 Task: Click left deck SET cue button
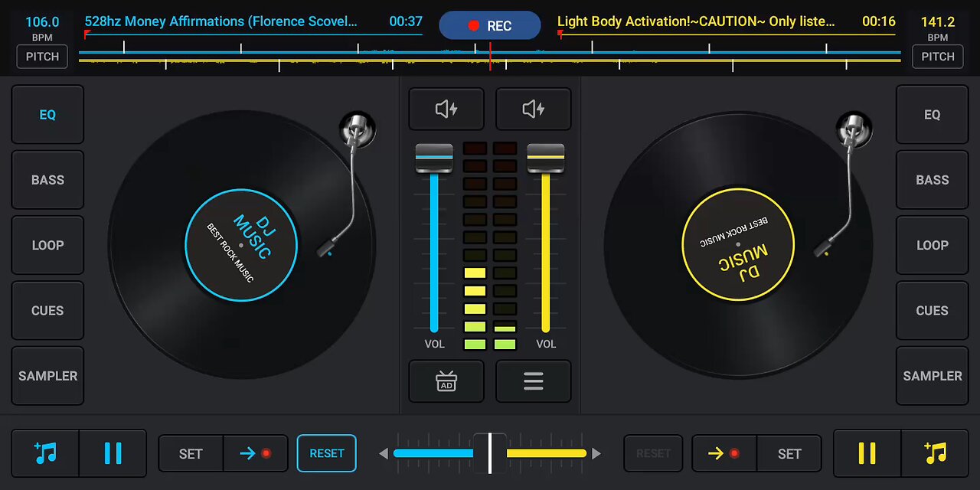(191, 453)
